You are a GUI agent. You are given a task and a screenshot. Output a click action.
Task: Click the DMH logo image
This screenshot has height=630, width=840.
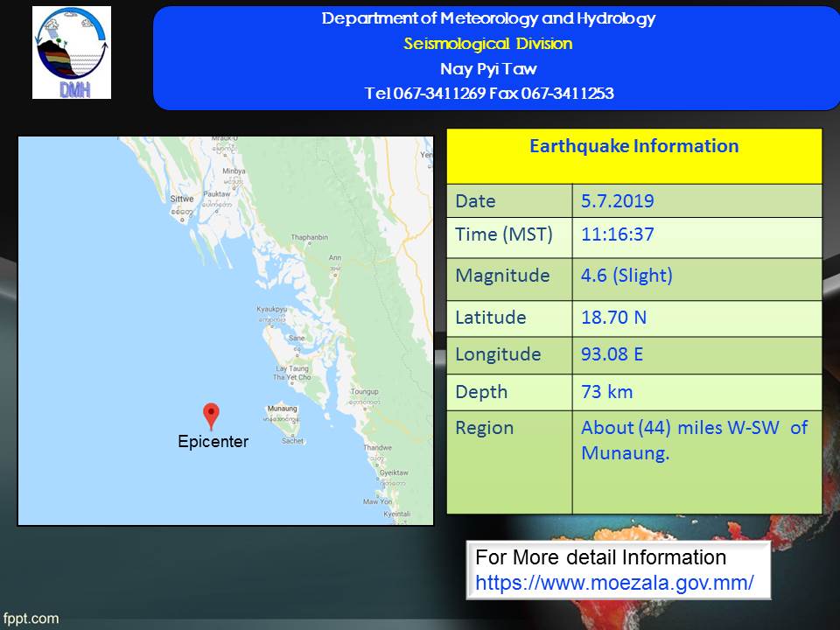pyautogui.click(x=72, y=52)
